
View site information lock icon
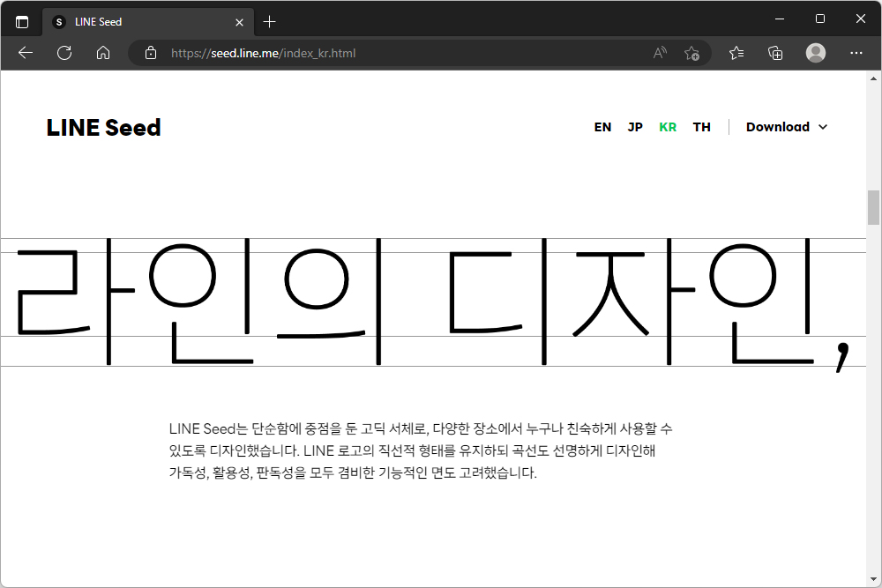151,54
